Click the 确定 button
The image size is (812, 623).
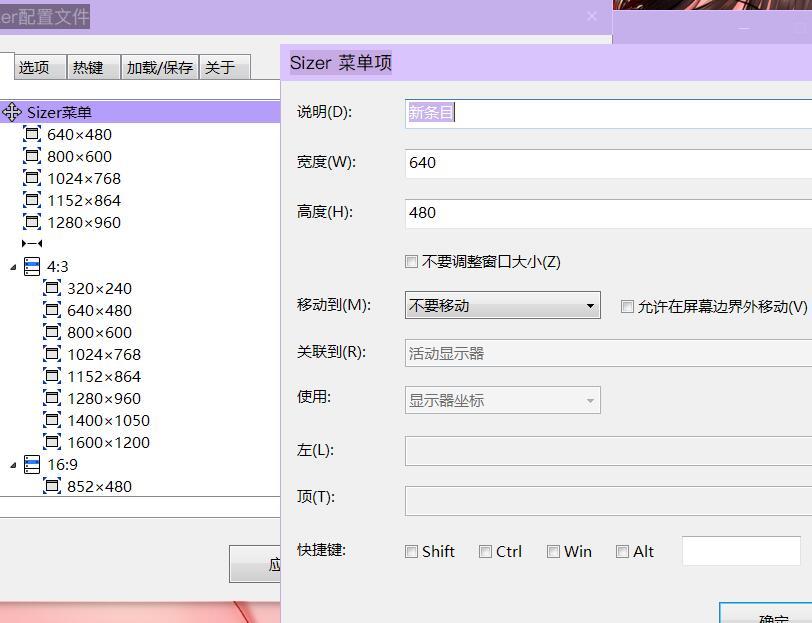766,613
